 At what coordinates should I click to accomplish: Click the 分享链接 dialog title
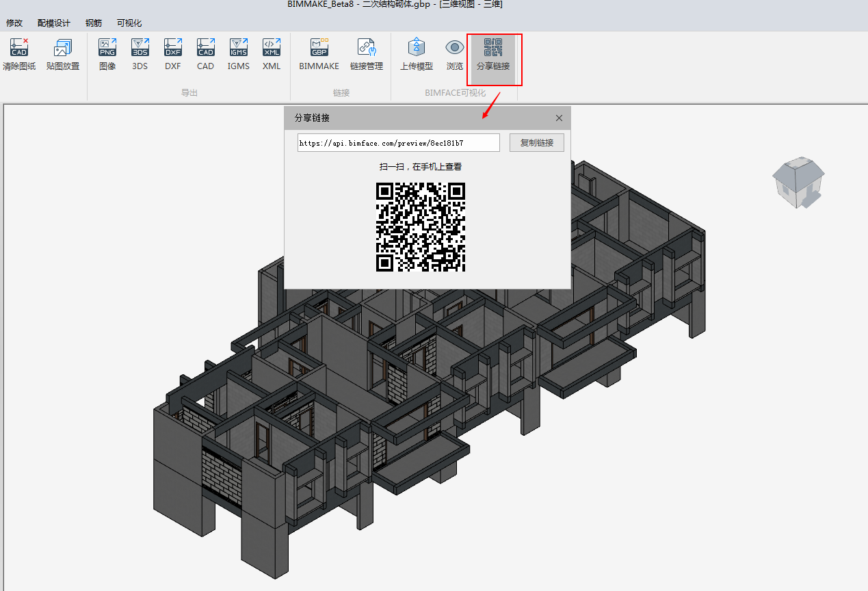coord(312,118)
